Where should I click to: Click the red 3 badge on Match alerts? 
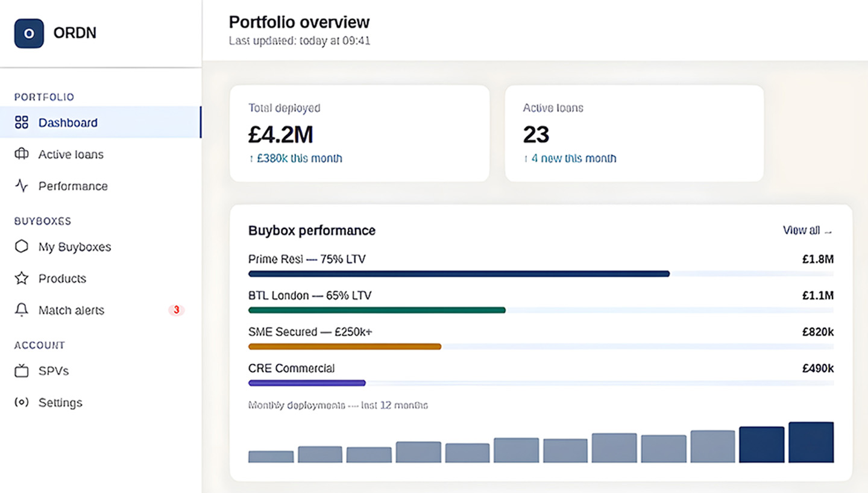(x=176, y=310)
